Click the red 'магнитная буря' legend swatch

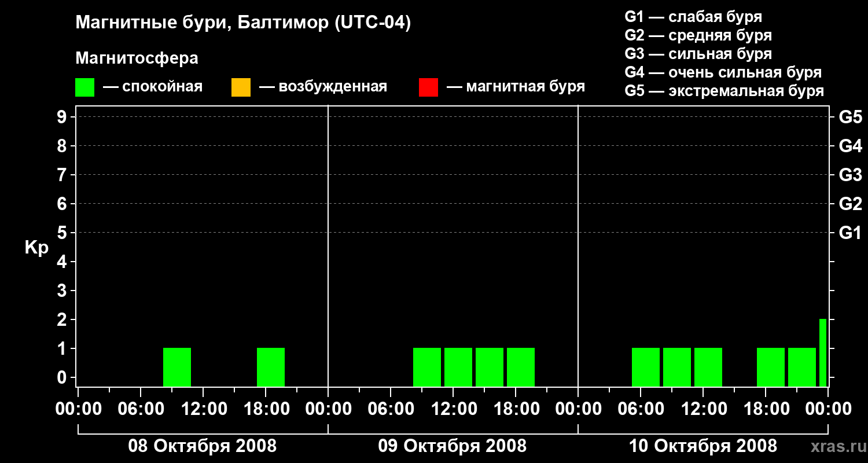(x=428, y=87)
